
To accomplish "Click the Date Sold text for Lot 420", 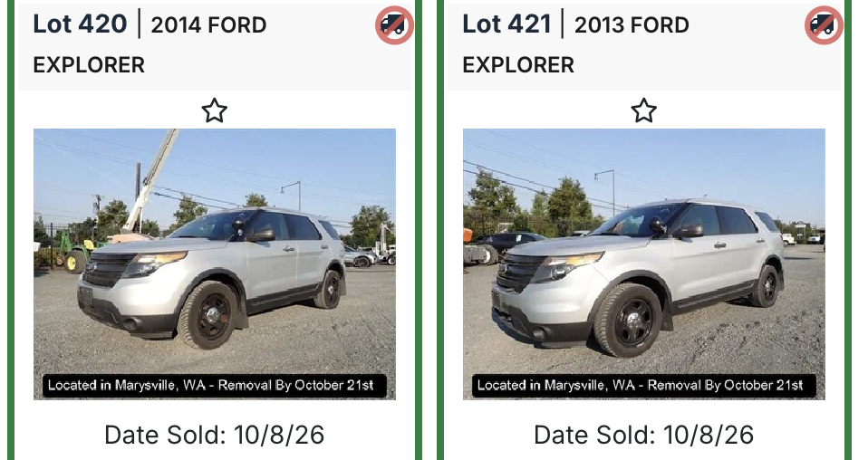I will pyautogui.click(x=214, y=435).
